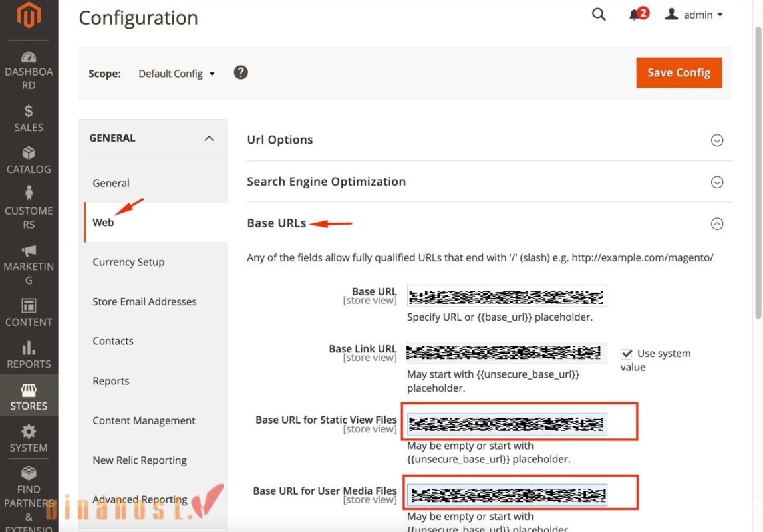Click the Magento logo icon
Viewport: 763px width, 532px height.
[x=29, y=16]
